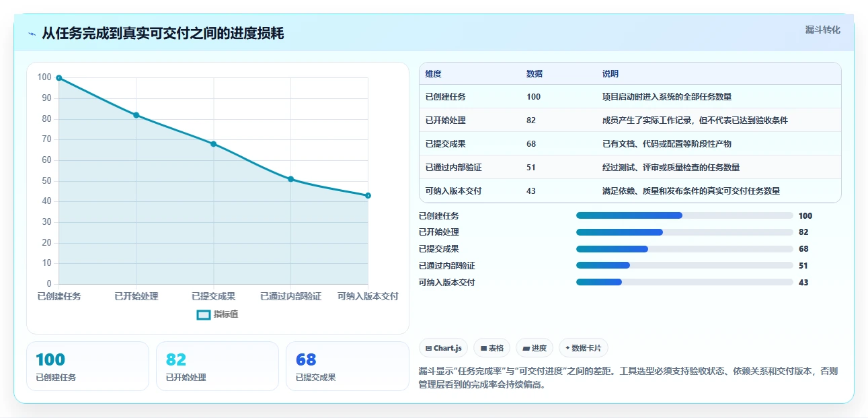
Task: Click the 指标值 legend color box
Action: point(204,315)
